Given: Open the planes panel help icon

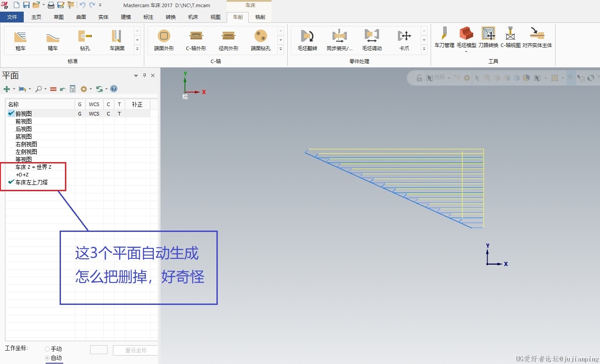Looking at the screenshot, I should (x=114, y=89).
